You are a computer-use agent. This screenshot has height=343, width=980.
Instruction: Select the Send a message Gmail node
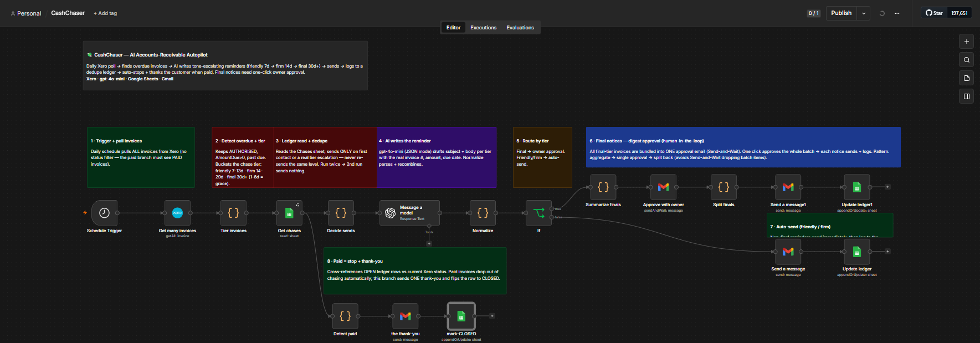click(x=788, y=252)
